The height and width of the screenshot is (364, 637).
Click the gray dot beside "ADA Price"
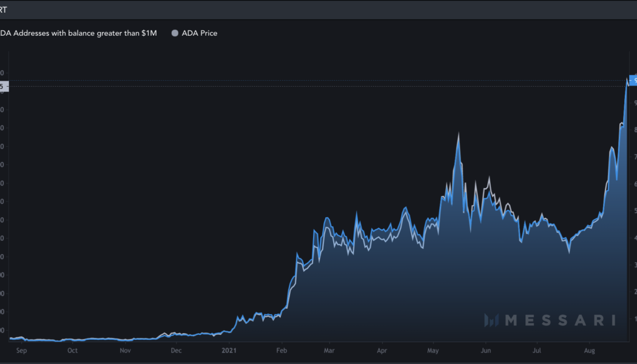(x=175, y=33)
